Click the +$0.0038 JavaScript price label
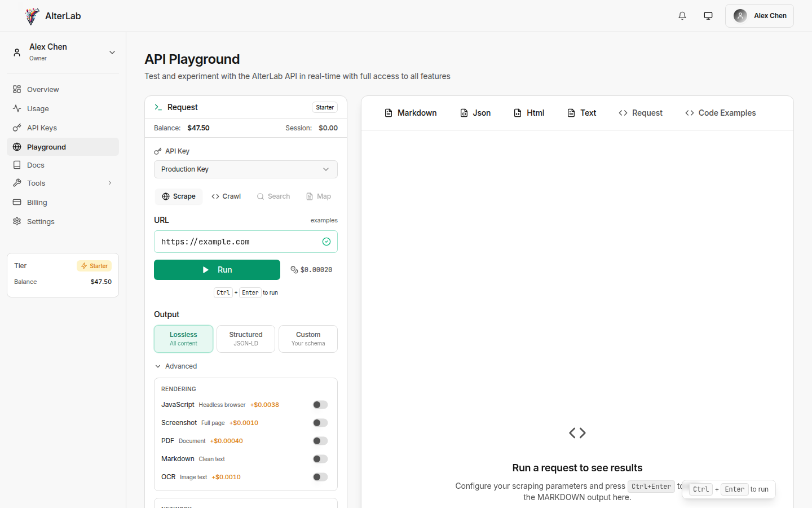Viewport: 812px width, 508px height. (x=264, y=405)
